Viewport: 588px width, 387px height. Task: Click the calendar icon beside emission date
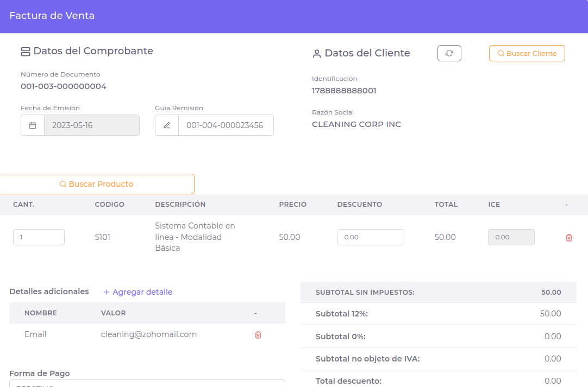tap(33, 125)
